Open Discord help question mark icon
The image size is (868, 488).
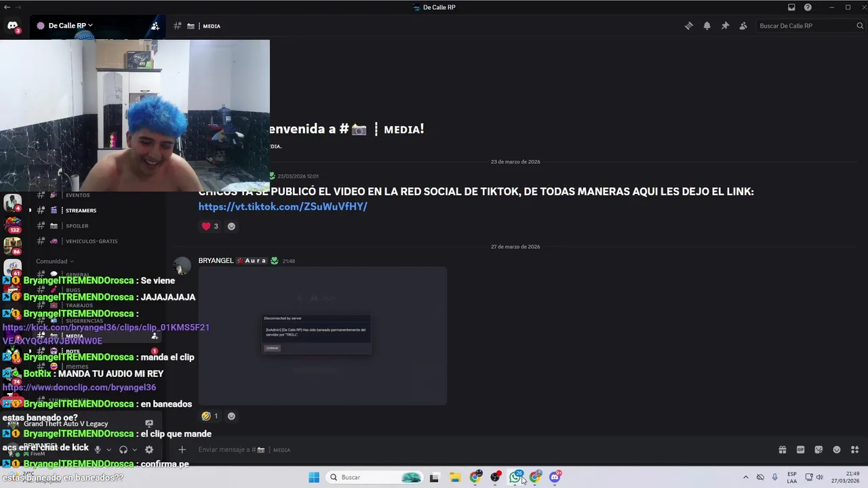tap(808, 7)
